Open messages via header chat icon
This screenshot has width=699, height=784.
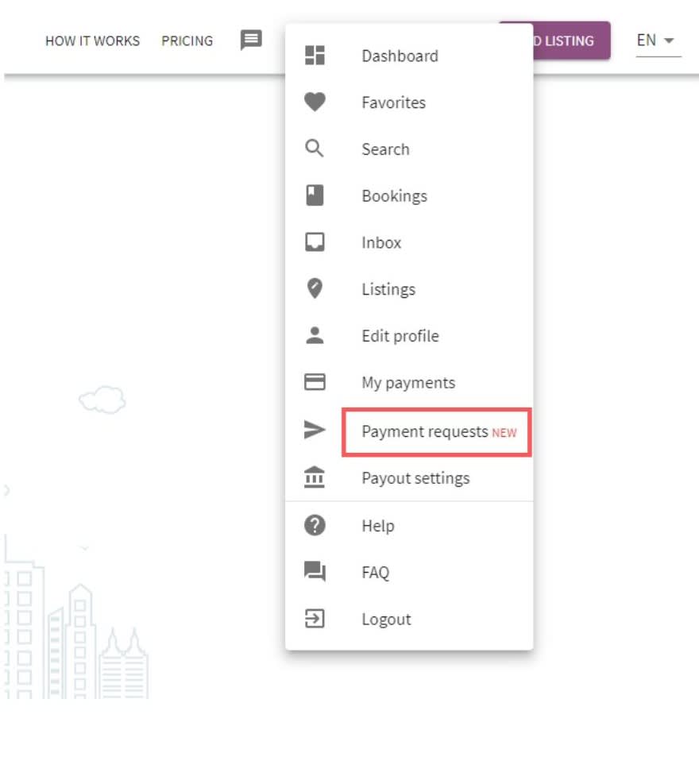(251, 40)
